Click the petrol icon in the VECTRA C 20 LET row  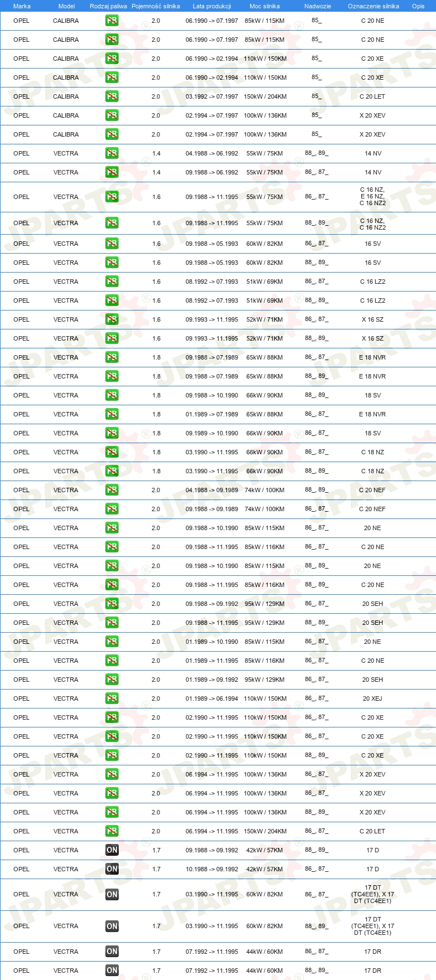tap(112, 831)
